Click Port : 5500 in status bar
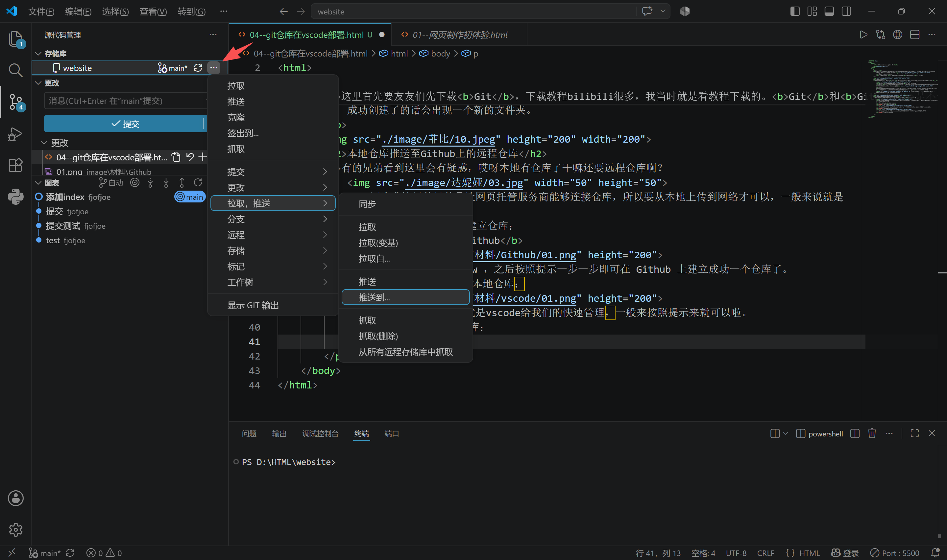This screenshot has height=560, width=947. pyautogui.click(x=894, y=553)
